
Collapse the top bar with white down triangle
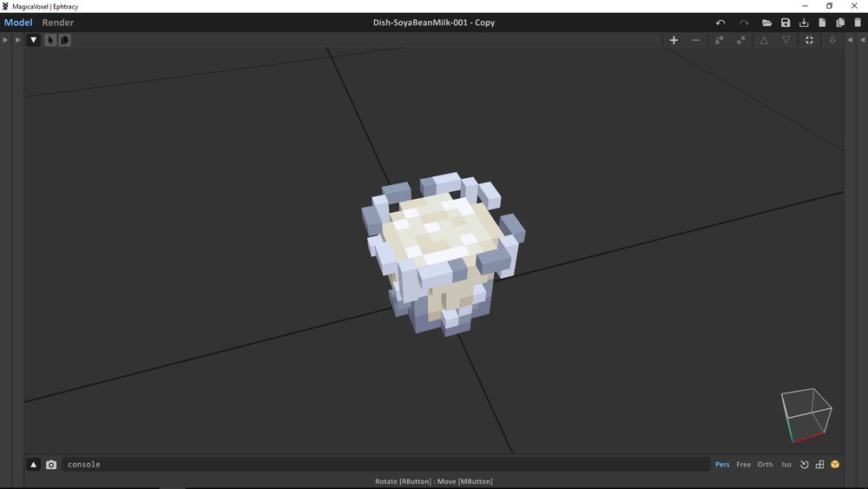coord(33,40)
